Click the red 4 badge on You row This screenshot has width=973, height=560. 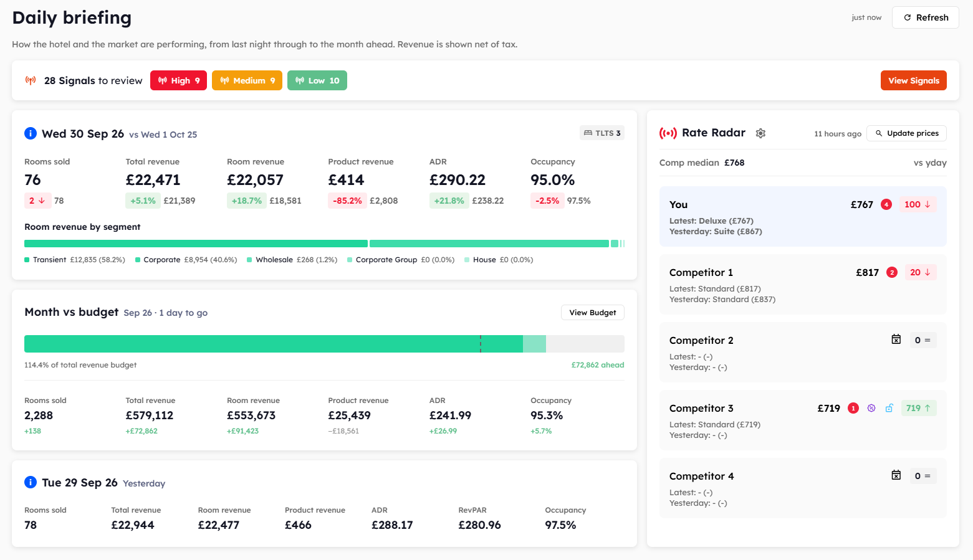(x=886, y=204)
